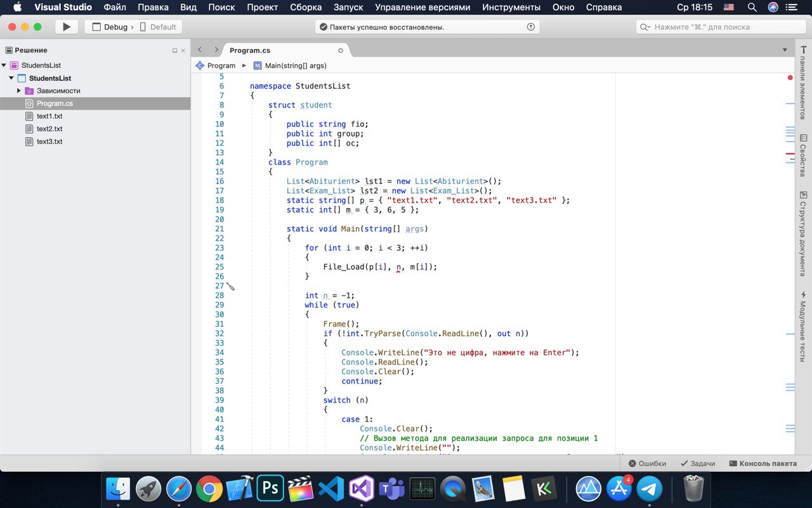Viewport: 812px width, 508px height.
Task: Open the editor tab list dropdown
Action: [x=785, y=50]
